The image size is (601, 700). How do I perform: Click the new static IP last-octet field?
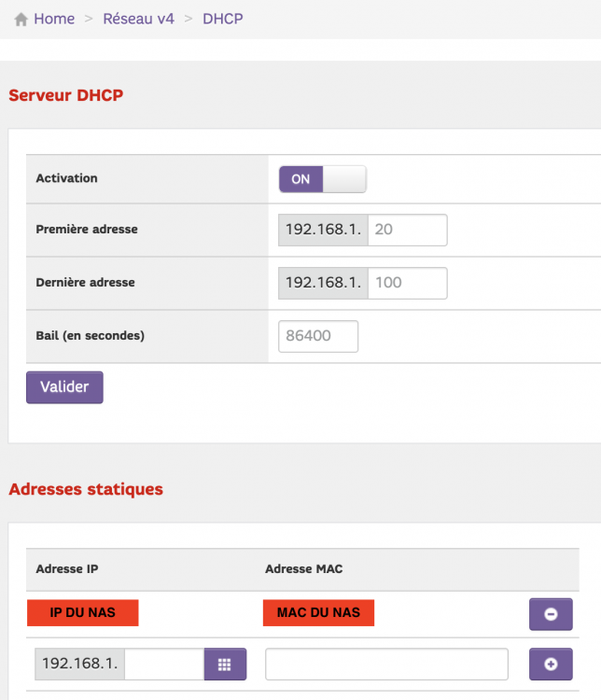(163, 664)
